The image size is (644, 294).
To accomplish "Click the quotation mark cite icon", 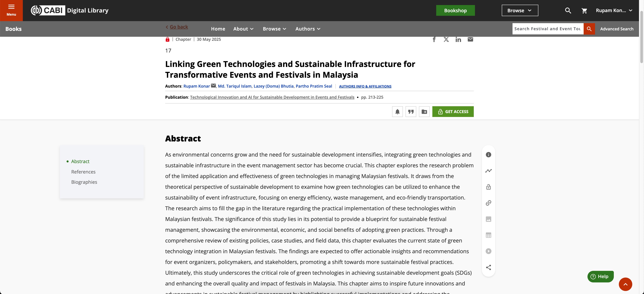I will coord(411,112).
